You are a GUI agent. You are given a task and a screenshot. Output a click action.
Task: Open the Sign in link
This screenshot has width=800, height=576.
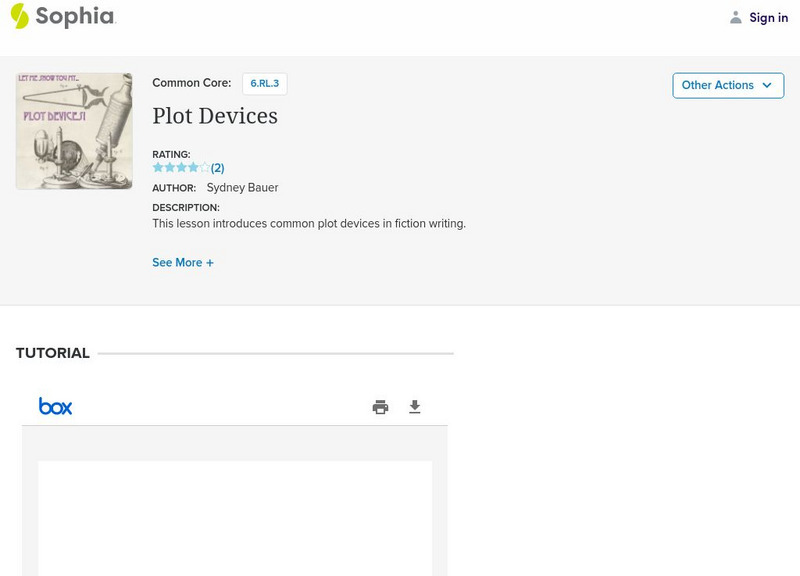(768, 17)
